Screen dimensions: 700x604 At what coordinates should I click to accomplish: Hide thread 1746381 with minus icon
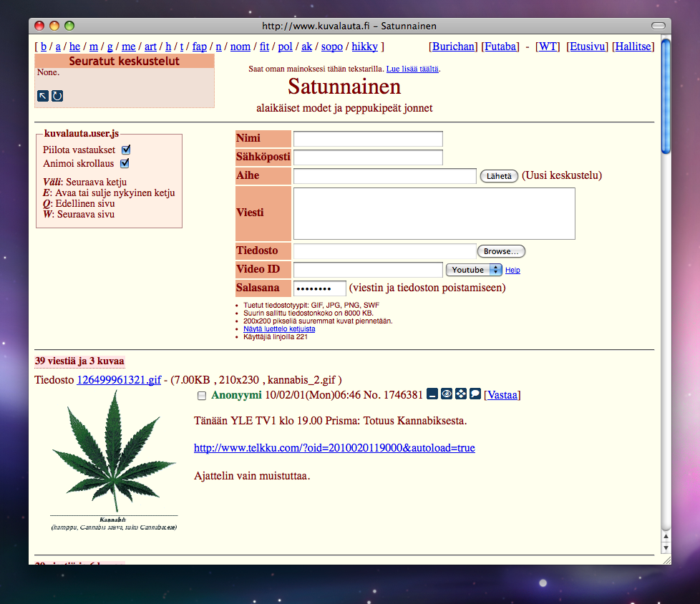pos(432,394)
